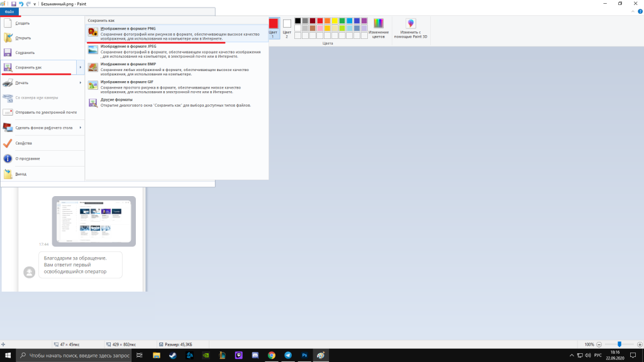
Task: Select Изображение в формате JPEG option
Action: pos(177,51)
